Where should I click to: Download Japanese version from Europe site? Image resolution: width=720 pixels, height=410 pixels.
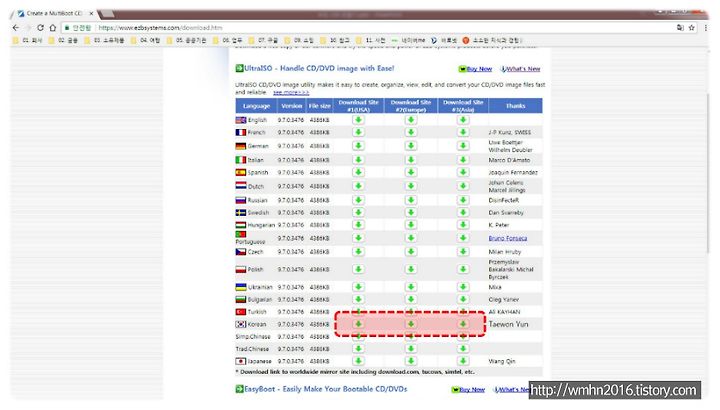(x=411, y=361)
